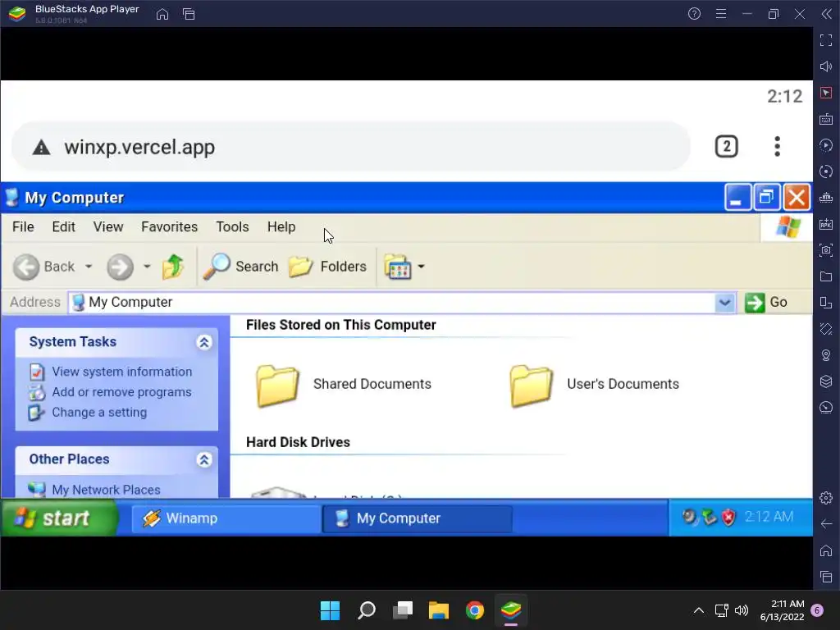Collapse the System Tasks panel
This screenshot has width=840, height=630.
click(x=204, y=342)
